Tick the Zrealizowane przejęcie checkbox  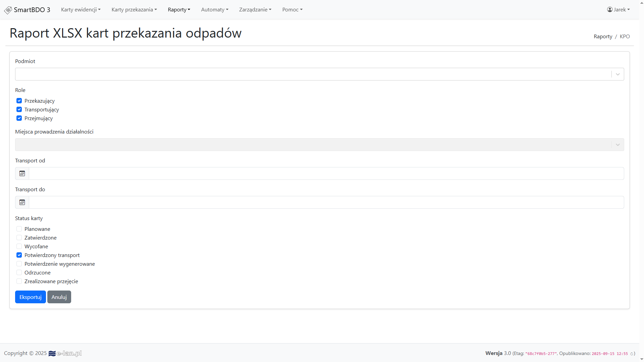point(19,281)
